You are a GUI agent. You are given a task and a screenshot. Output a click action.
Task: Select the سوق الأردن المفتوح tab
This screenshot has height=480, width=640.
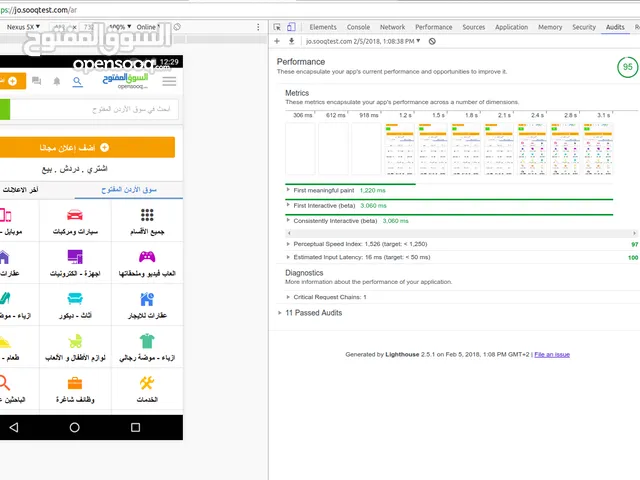129,190
